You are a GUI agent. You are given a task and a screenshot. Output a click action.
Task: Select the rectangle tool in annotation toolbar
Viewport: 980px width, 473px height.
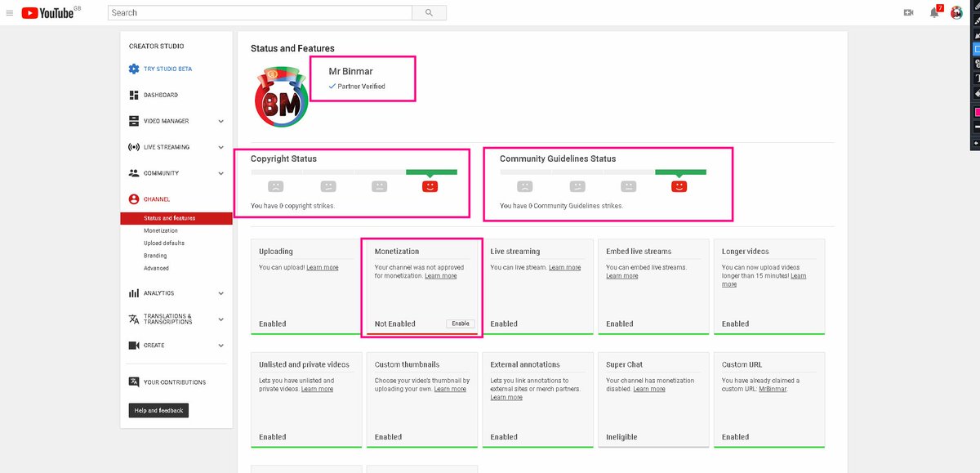pos(976,49)
